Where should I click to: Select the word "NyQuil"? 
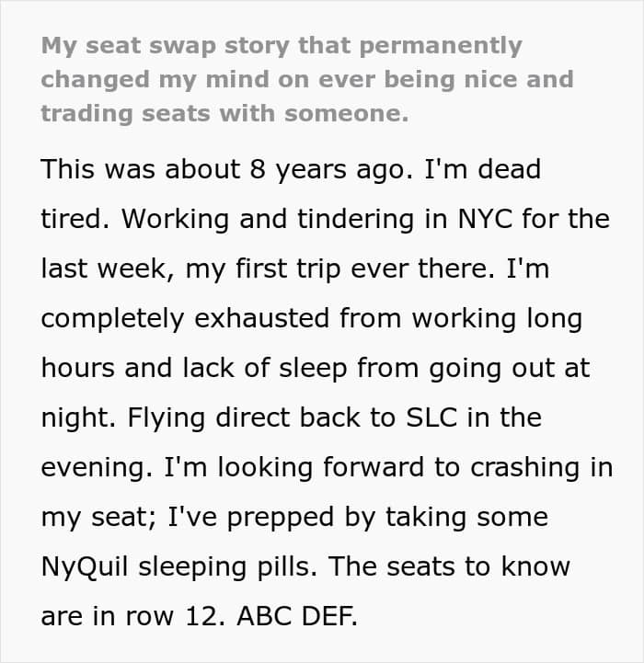click(85, 567)
